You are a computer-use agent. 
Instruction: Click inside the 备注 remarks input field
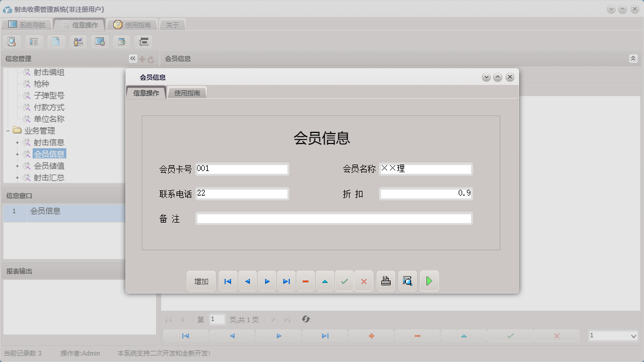pos(334,218)
